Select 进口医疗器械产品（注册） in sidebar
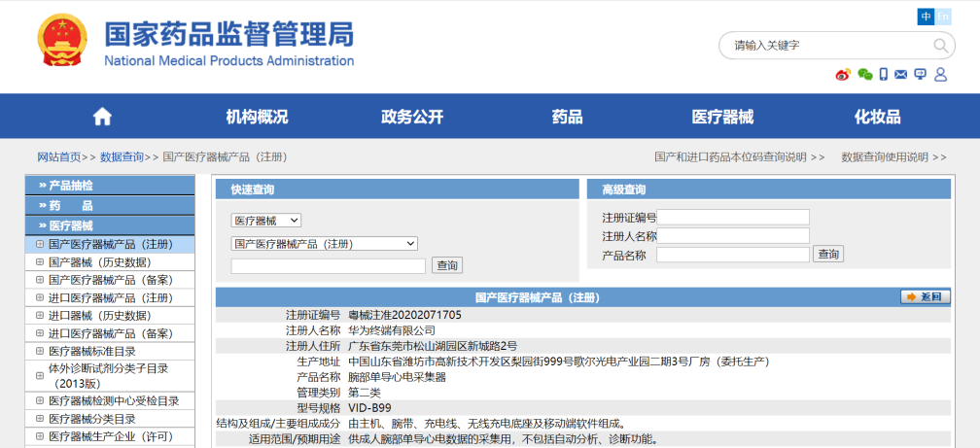980x448 pixels. [x=111, y=298]
